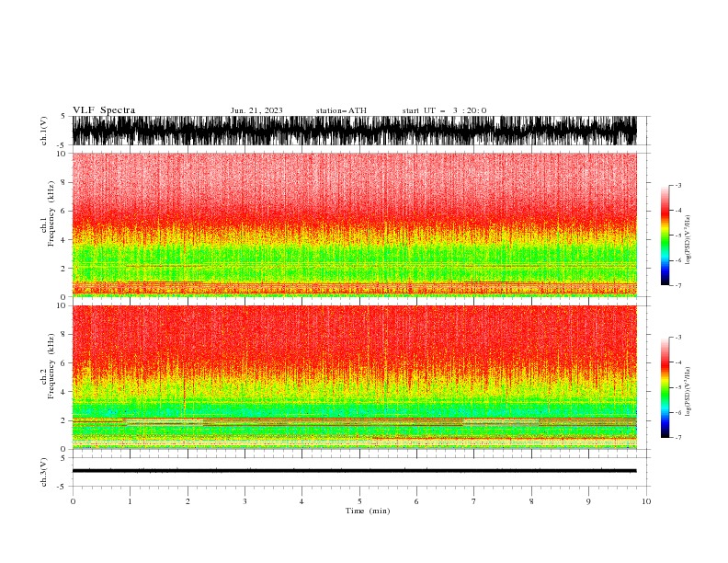Image resolution: width=728 pixels, height=563 pixels.
Task: Click the ch.2 color scale bar
Action: click(665, 387)
